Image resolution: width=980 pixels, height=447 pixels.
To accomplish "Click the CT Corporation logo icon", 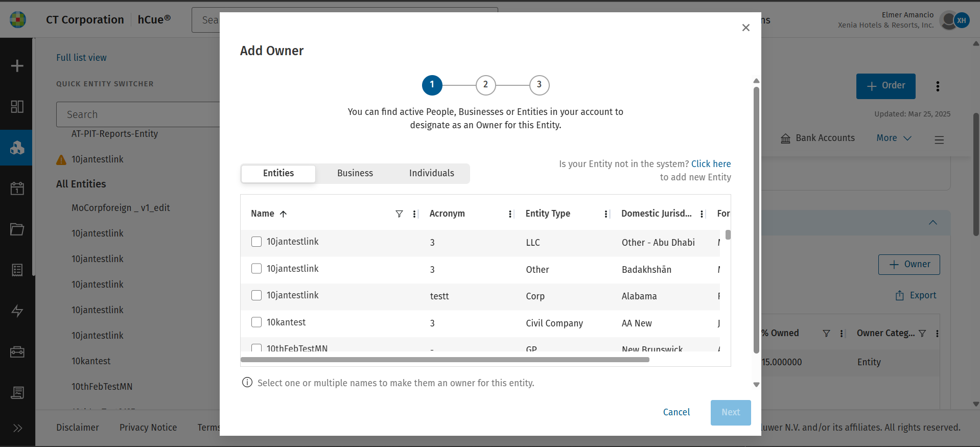I will [x=18, y=20].
